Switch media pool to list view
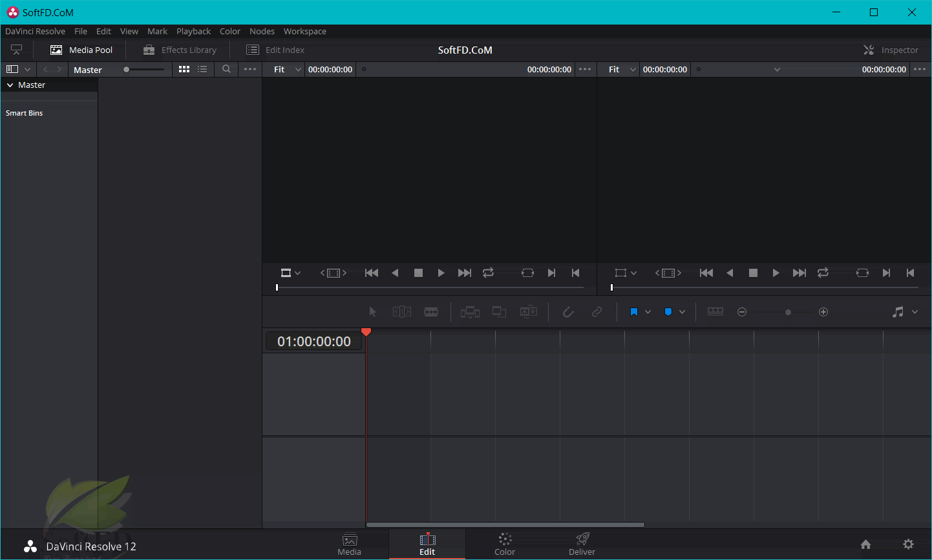 tap(202, 69)
